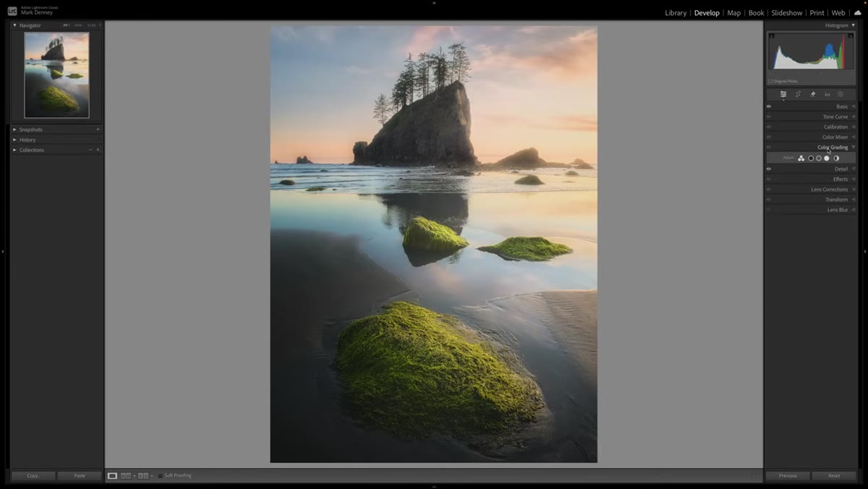This screenshot has width=868, height=489.
Task: Add a new snapshot with plus icon
Action: (98, 129)
